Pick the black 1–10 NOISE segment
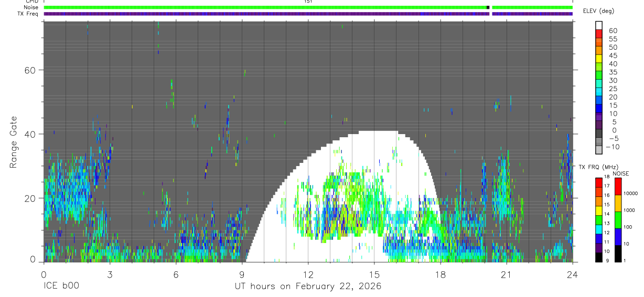Viewport: 644px width, 297px height. pos(618,254)
